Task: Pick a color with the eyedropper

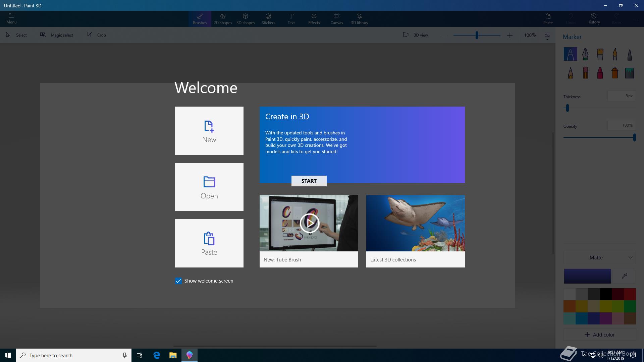Action: point(624,276)
